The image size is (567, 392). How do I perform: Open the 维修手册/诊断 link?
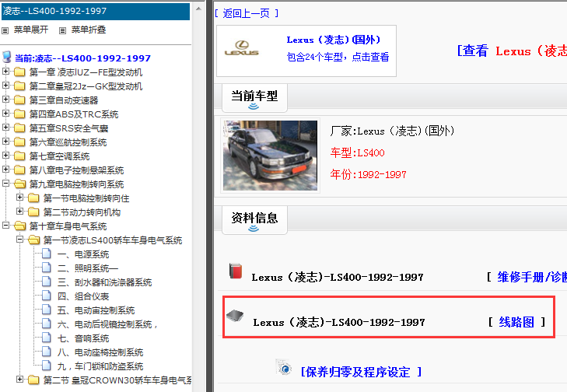coord(532,277)
